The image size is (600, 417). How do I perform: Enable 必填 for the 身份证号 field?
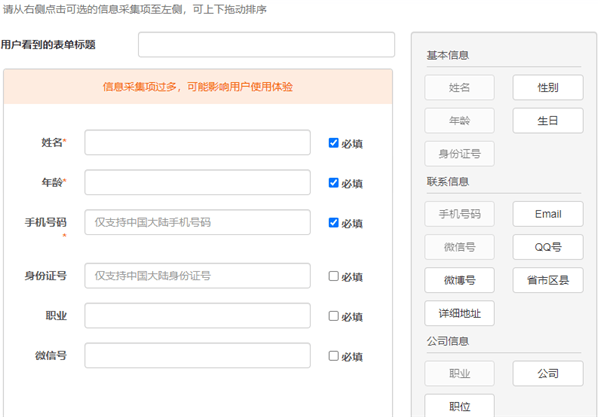pyautogui.click(x=333, y=276)
